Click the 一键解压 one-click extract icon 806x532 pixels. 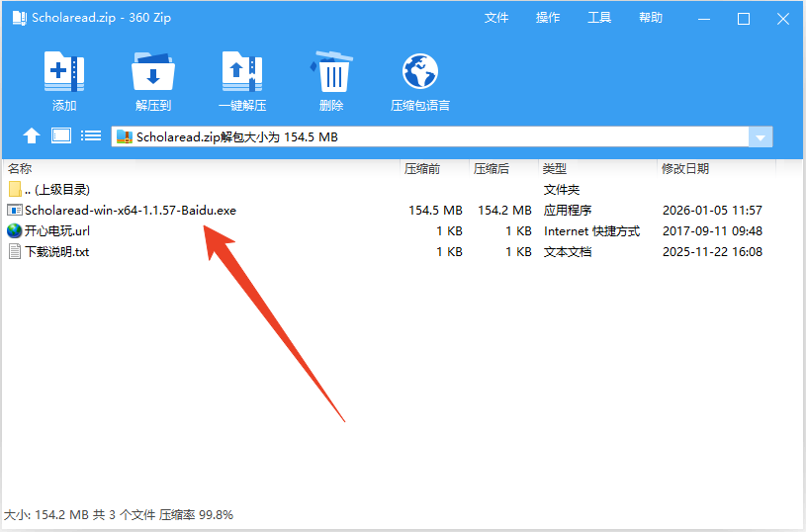(x=242, y=72)
